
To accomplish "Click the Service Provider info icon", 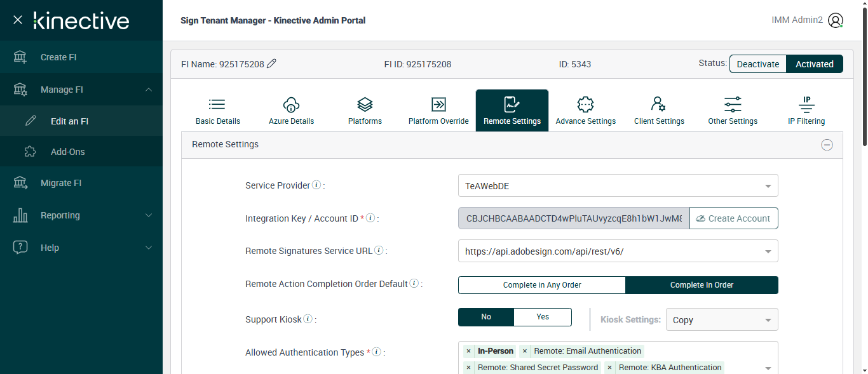I will 316,185.
